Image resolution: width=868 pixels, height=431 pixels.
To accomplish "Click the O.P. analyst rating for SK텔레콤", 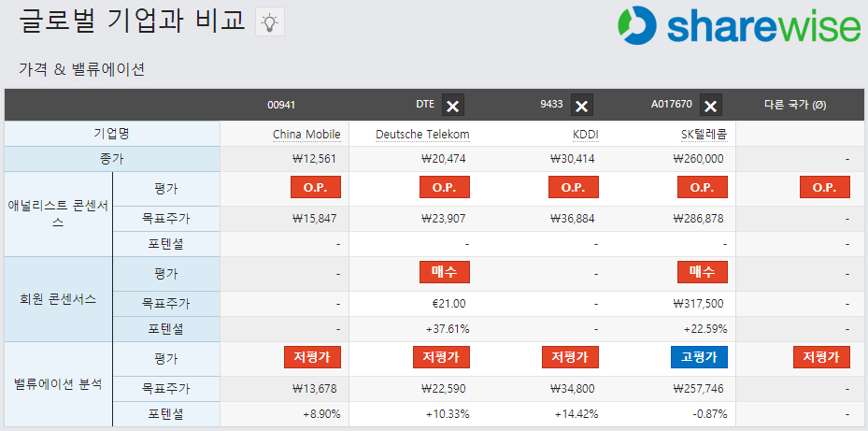I will tap(703, 187).
